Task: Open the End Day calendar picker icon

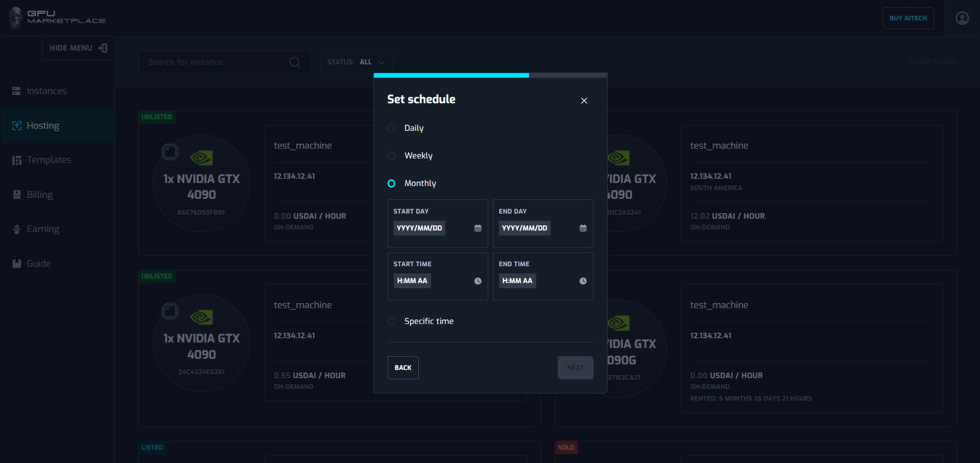Action: pyautogui.click(x=583, y=228)
